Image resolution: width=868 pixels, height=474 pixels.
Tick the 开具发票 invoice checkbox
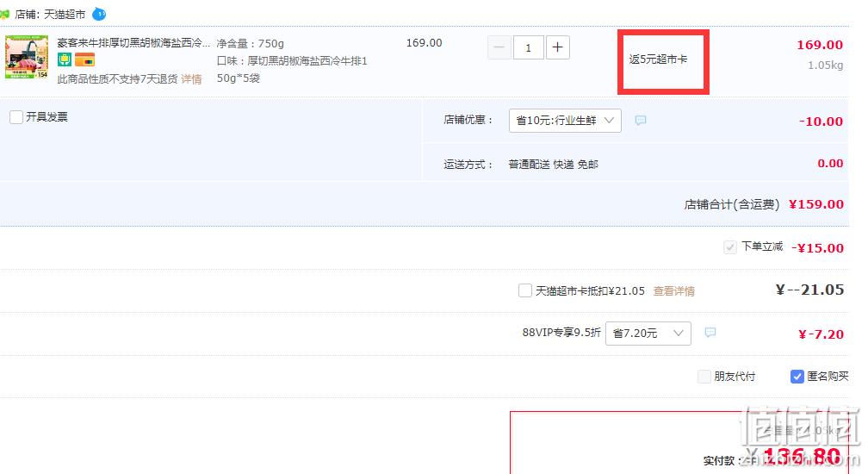click(16, 117)
